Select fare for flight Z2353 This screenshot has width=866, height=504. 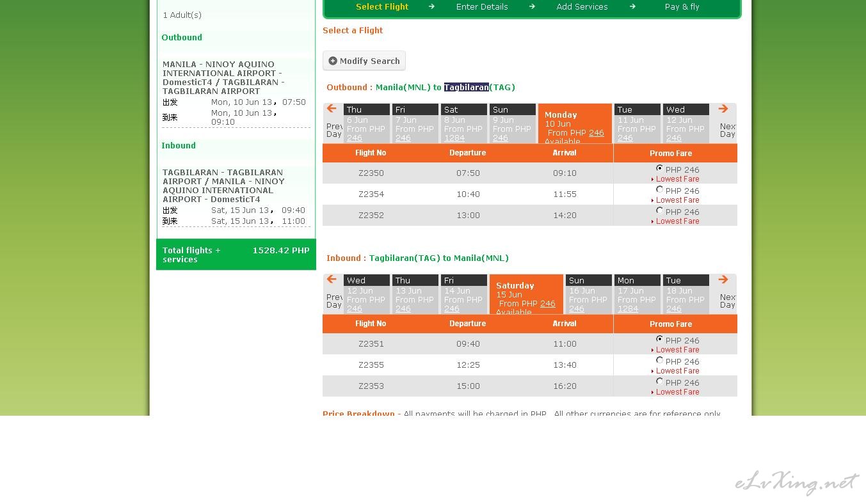point(659,381)
